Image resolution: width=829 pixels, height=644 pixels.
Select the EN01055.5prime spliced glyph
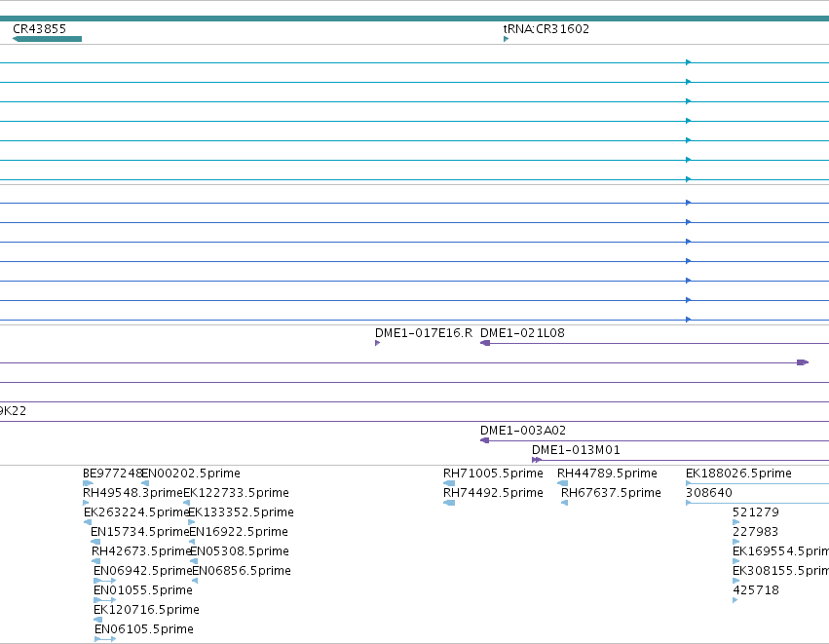104,600
